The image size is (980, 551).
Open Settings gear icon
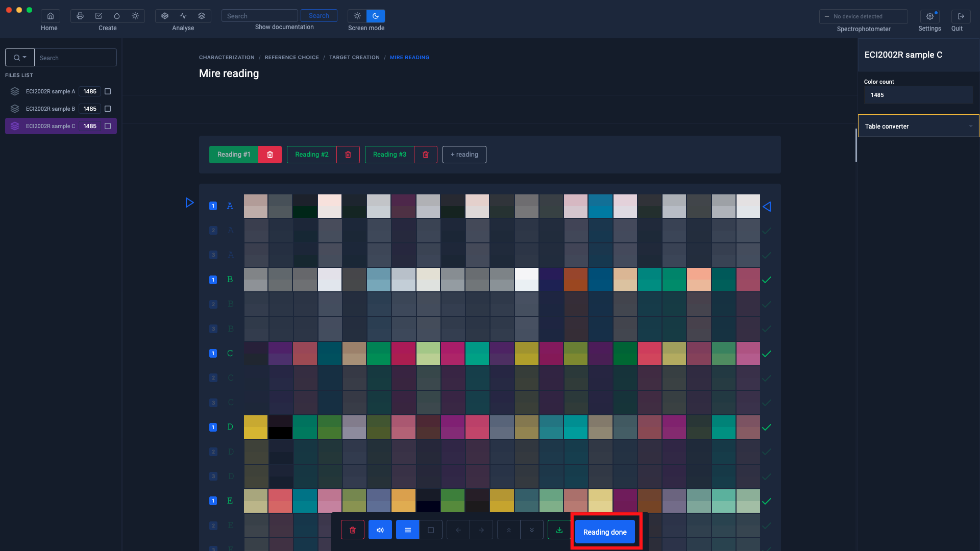click(930, 16)
